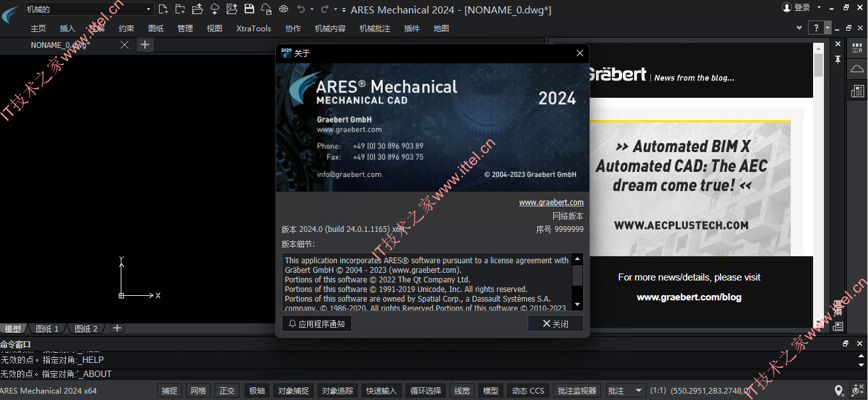Click the export folder icon in toolbar
868x400 pixels.
click(232, 9)
